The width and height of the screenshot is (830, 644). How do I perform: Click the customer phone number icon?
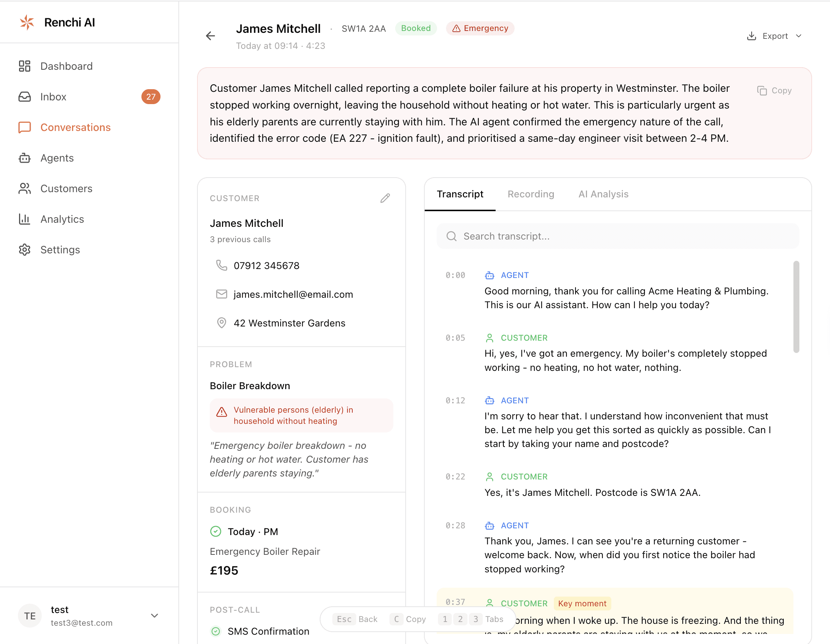222,265
